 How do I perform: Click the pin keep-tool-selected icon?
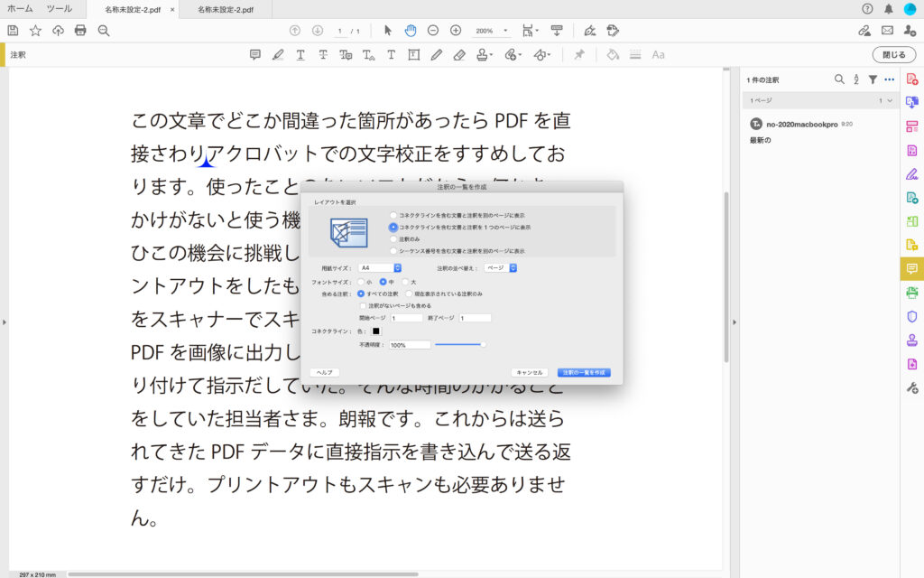(x=579, y=55)
